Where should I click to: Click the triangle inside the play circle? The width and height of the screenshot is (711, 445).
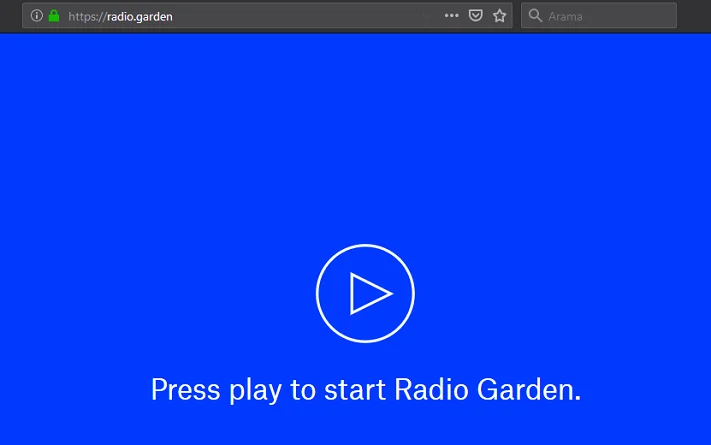(x=368, y=294)
